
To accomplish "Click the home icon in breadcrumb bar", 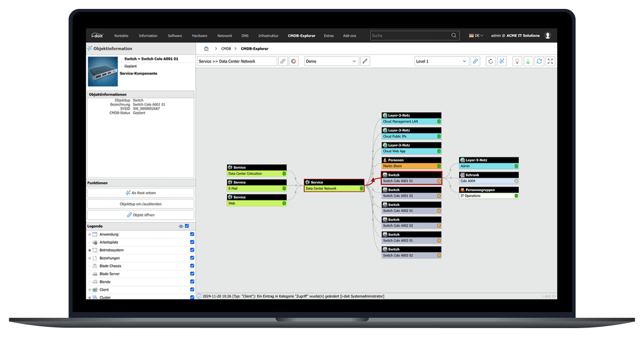I will coord(206,49).
